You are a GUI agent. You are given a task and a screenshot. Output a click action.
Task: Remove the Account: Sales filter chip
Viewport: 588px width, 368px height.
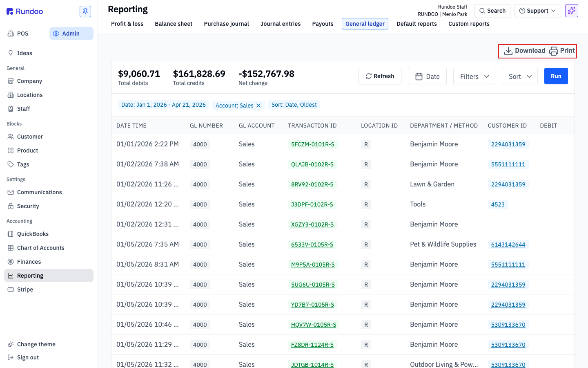(x=258, y=105)
